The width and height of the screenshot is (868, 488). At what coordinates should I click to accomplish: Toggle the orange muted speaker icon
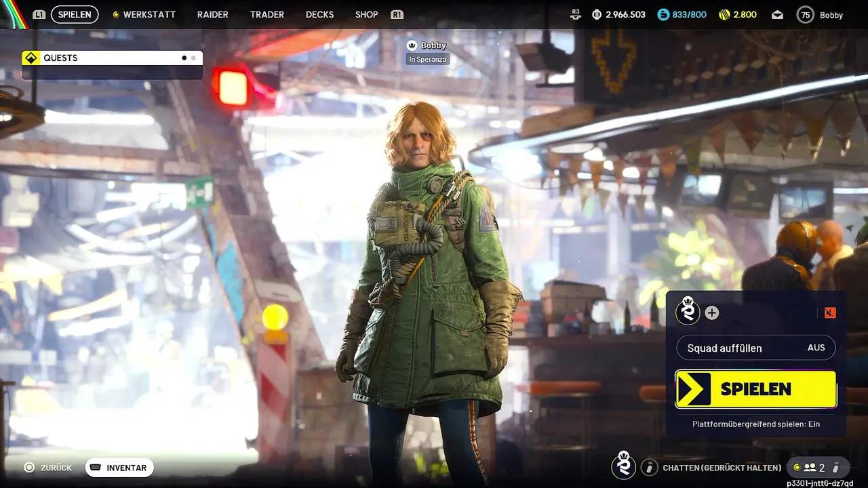click(x=830, y=312)
